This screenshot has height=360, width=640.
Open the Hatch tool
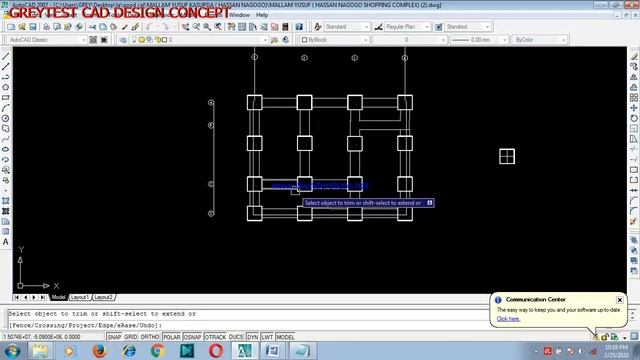(6, 201)
